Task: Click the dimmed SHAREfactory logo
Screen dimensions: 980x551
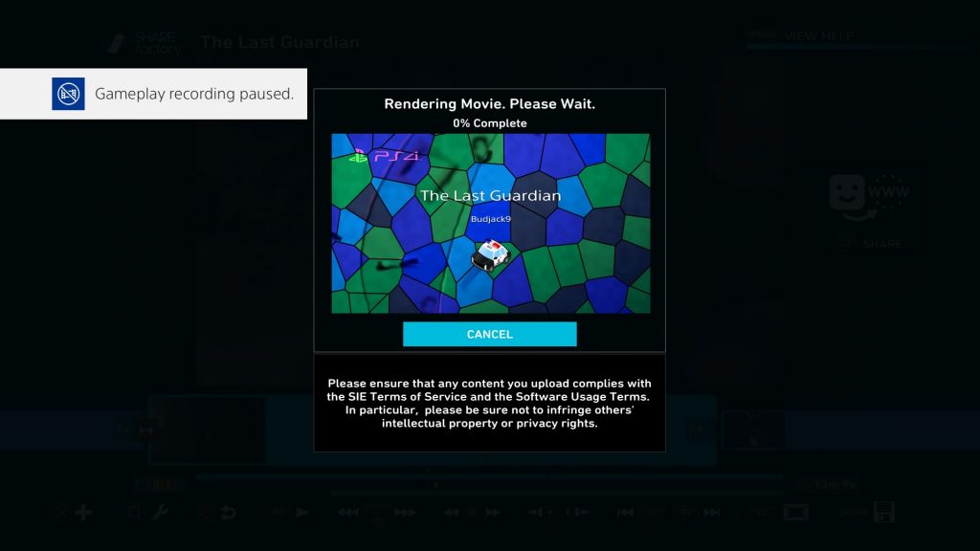Action: pyautogui.click(x=145, y=43)
